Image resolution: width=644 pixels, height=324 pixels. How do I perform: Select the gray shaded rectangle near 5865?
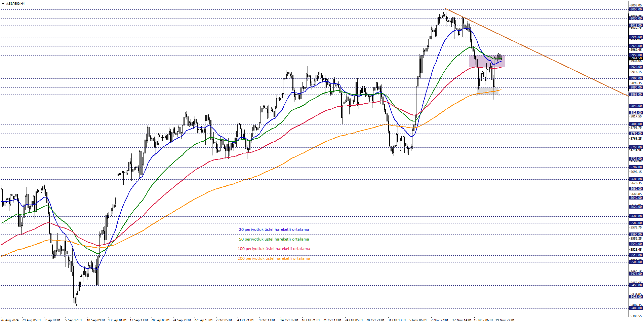point(487,91)
